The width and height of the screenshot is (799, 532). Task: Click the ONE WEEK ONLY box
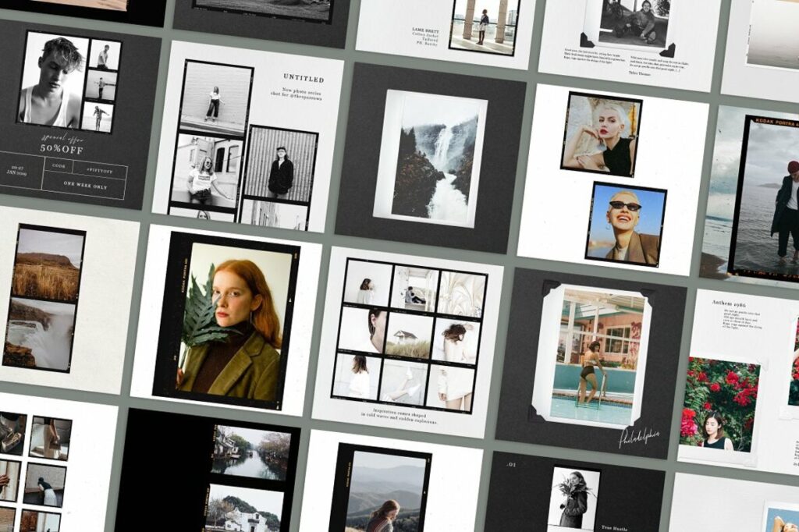click(x=85, y=185)
